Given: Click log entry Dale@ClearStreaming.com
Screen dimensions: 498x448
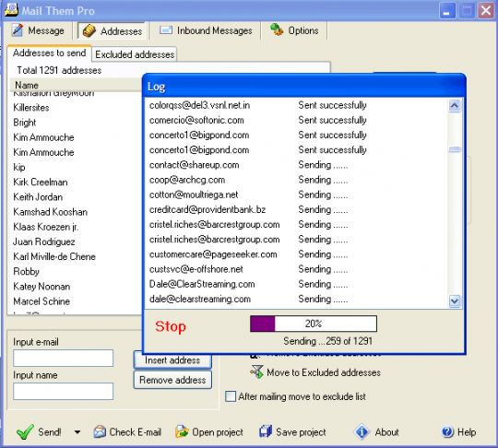Looking at the screenshot, I should point(202,284).
